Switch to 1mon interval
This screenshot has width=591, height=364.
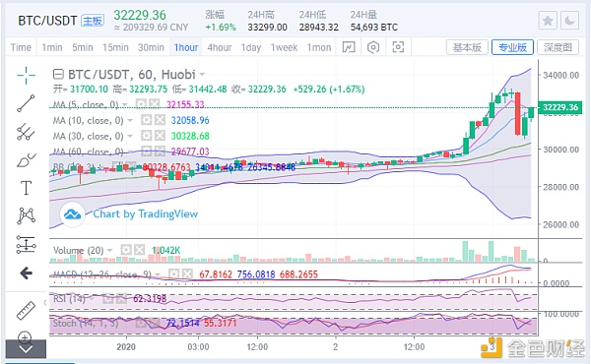click(x=319, y=48)
